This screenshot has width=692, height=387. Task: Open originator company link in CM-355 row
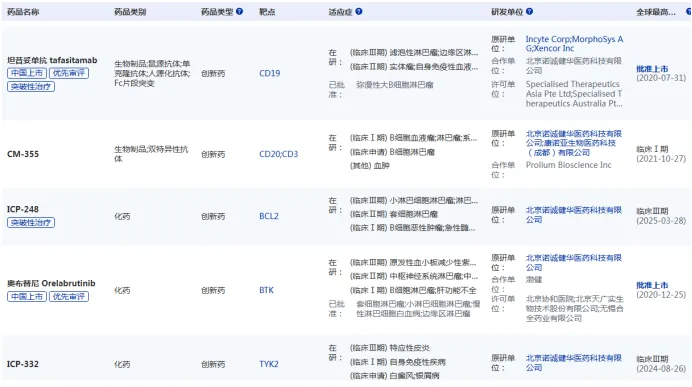pyautogui.click(x=573, y=143)
